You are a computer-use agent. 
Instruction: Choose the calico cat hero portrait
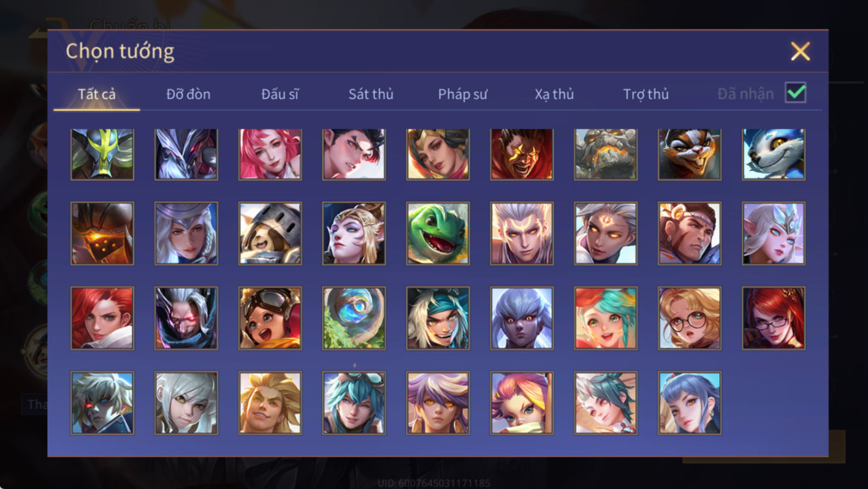689,154
